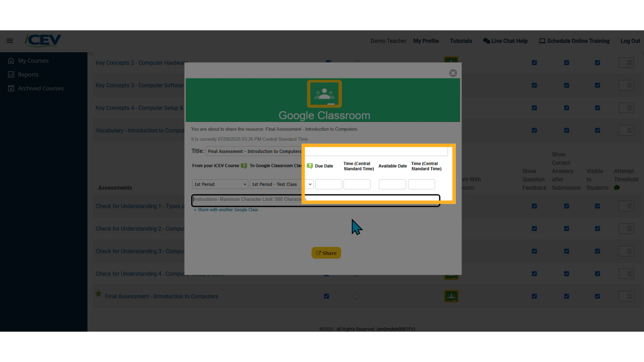Open Live Chat Help
This screenshot has width=644, height=362.
click(505, 41)
